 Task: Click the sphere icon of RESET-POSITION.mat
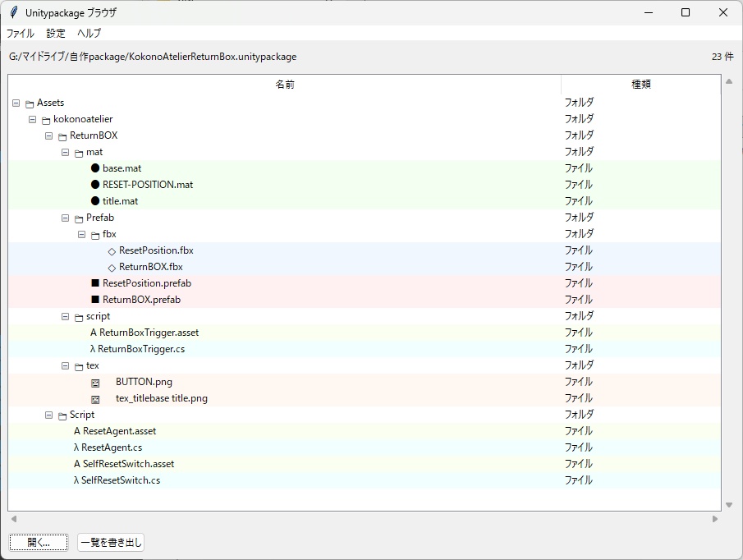click(94, 185)
